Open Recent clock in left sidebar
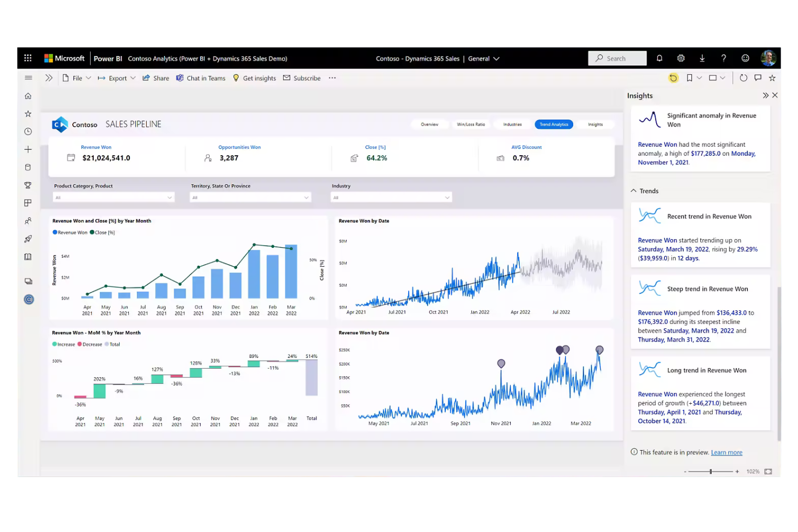 28,132
